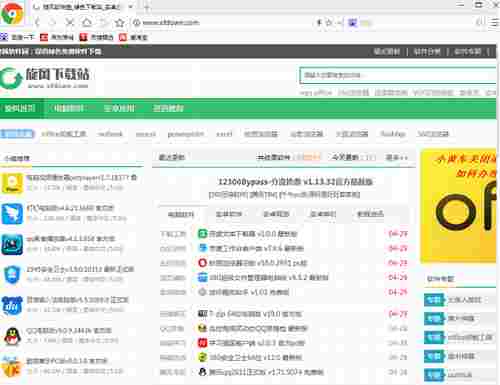This screenshot has width=500, height=385.
Task: Open the home page via house icon
Action: click(x=87, y=22)
